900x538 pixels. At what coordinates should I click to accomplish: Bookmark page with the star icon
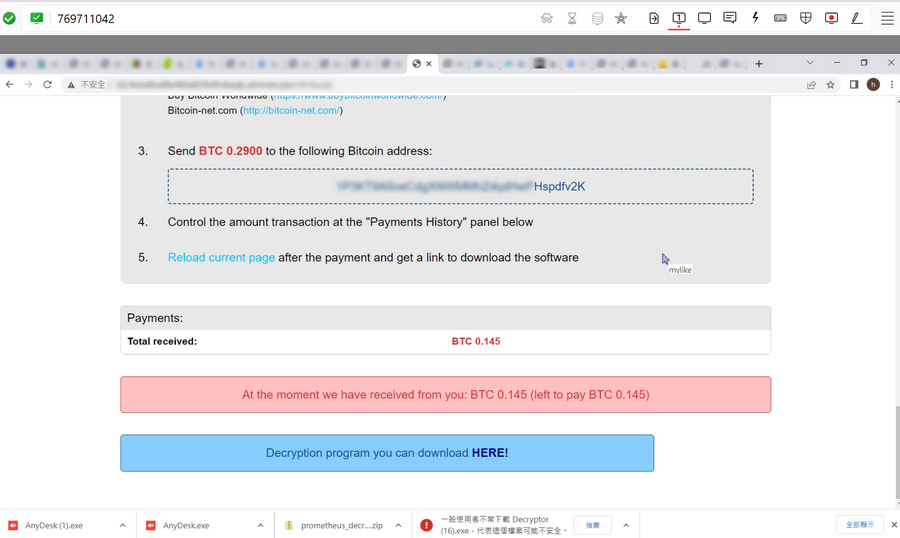[830, 85]
